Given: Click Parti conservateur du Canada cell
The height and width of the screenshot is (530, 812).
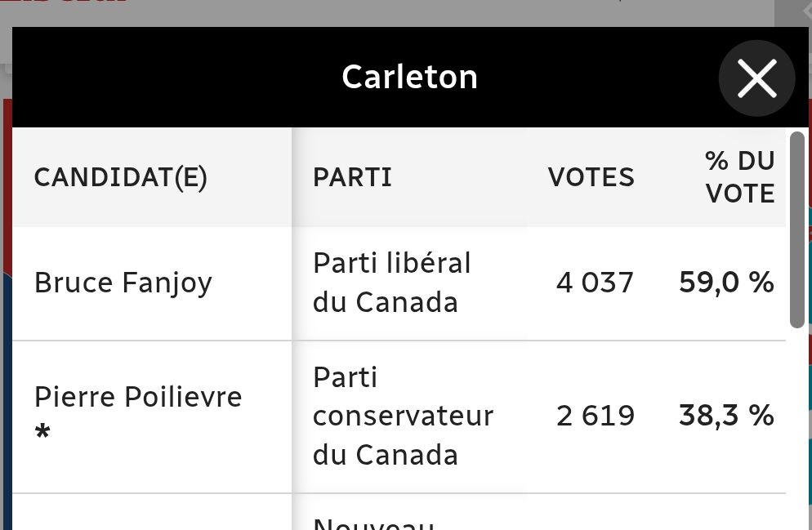Looking at the screenshot, I should [x=403, y=416].
